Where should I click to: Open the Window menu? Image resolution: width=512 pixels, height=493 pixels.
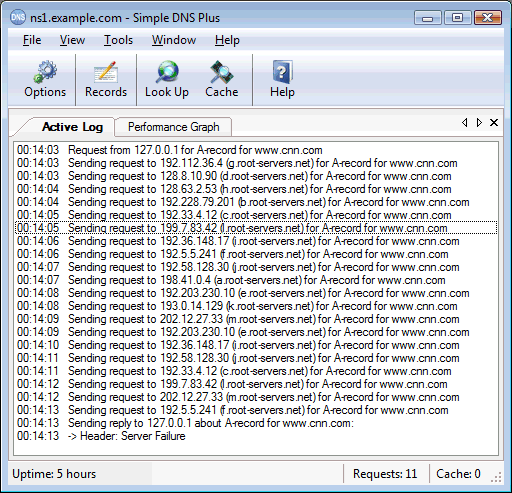click(x=174, y=40)
